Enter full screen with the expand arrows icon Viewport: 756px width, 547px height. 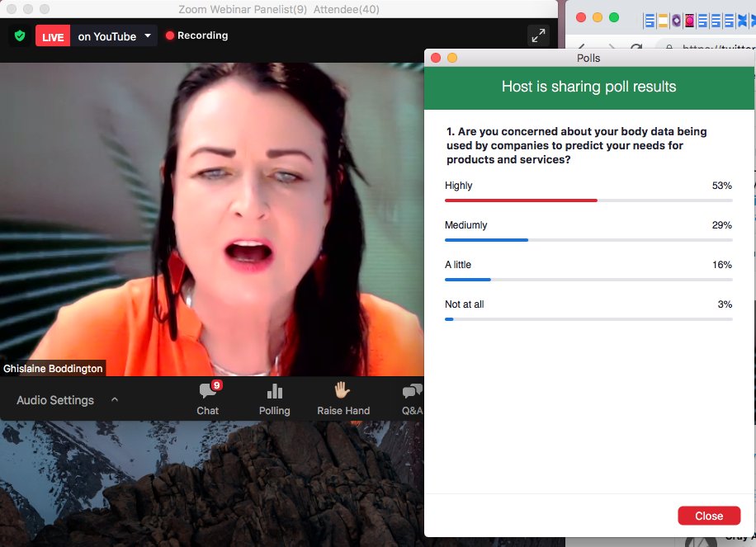[x=538, y=35]
